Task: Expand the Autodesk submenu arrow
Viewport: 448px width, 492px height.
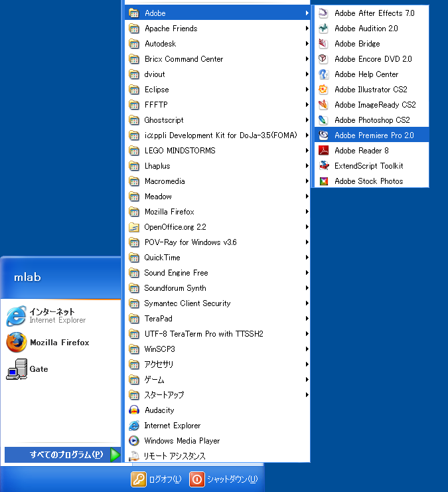Action: point(307,44)
